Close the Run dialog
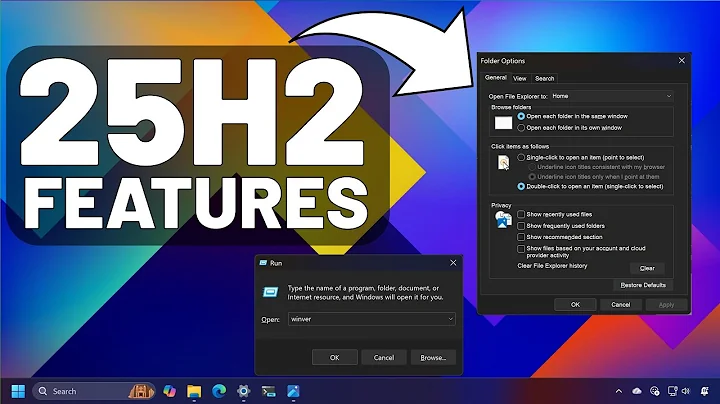 [x=453, y=263]
